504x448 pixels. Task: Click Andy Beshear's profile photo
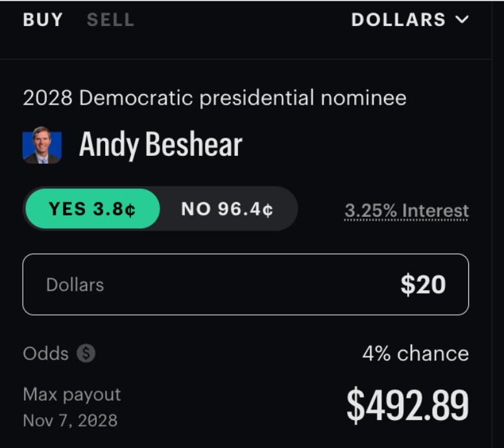pos(42,145)
